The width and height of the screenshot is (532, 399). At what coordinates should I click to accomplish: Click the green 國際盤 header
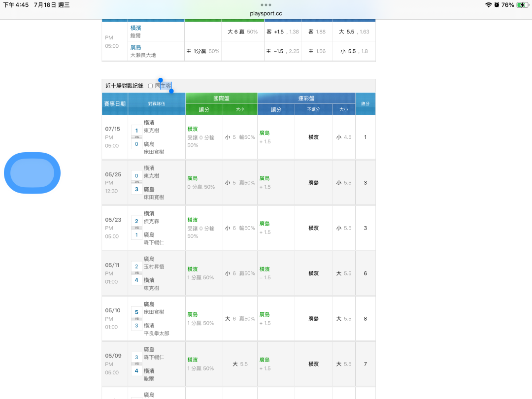(x=221, y=99)
